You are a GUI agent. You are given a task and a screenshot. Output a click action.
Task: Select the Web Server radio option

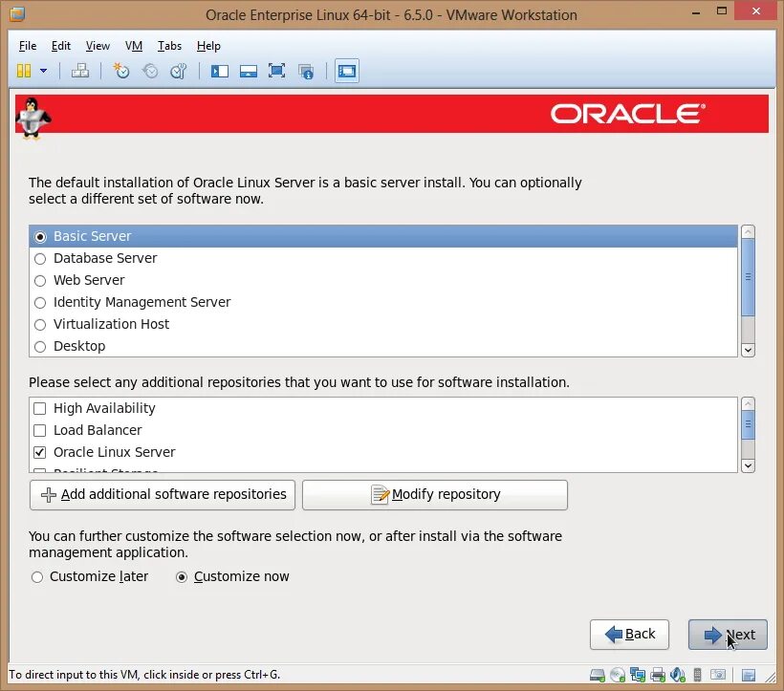coord(40,281)
